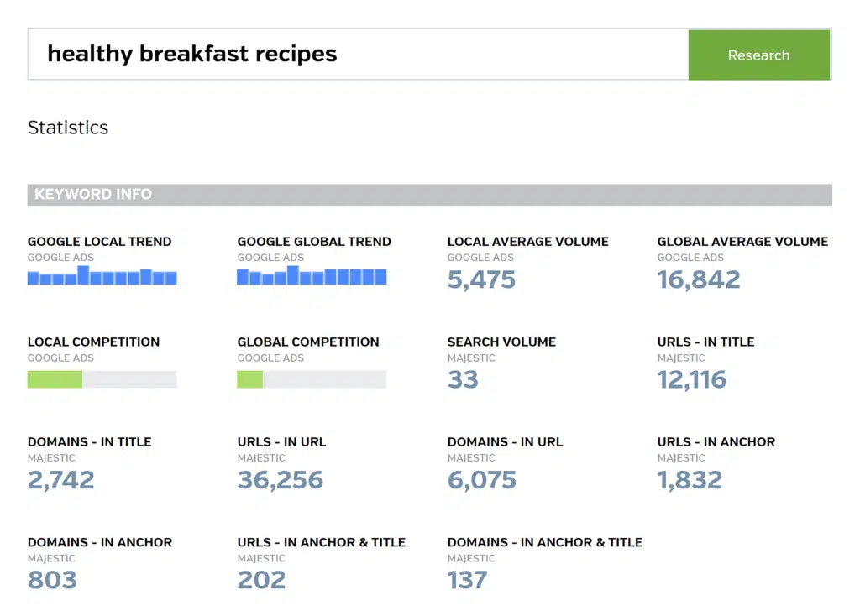Click the Google Global Trend bar chart

point(312,276)
